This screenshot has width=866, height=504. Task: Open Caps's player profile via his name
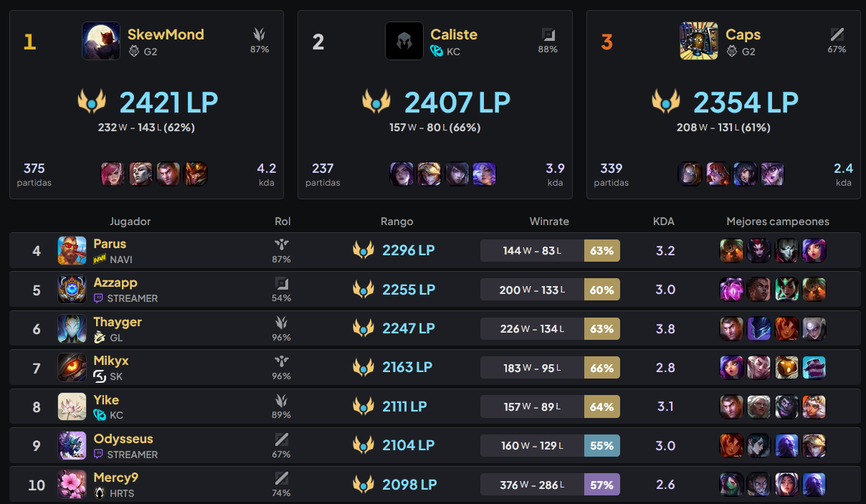[743, 34]
